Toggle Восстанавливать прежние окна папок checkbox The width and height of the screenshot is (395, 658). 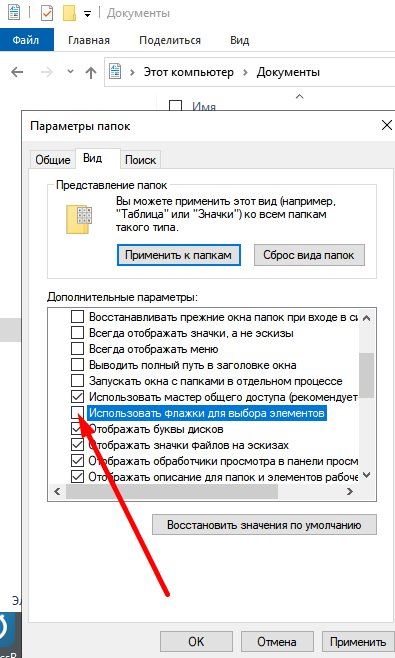tap(77, 317)
